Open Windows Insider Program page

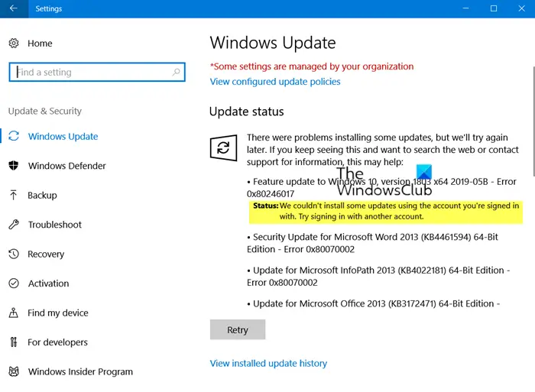coord(80,371)
